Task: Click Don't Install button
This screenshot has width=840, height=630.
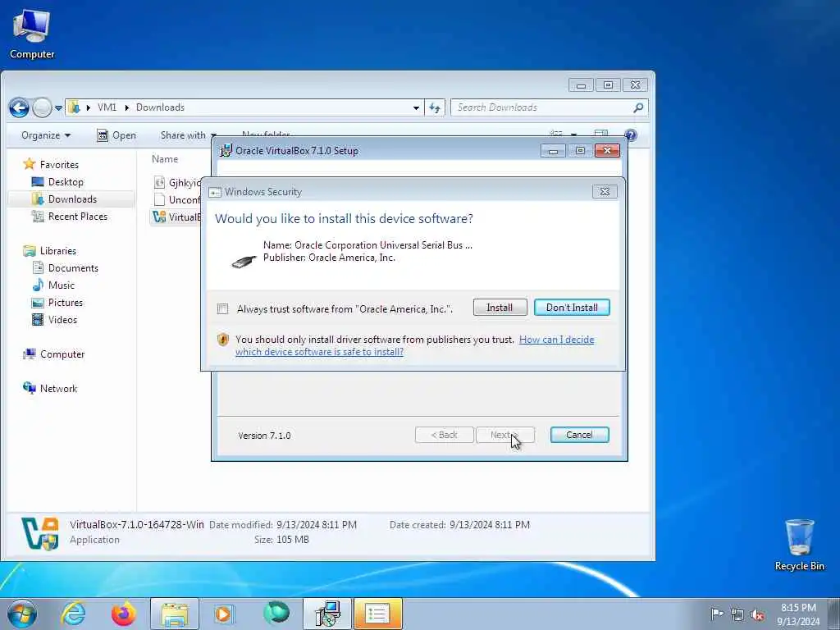Action: (572, 308)
